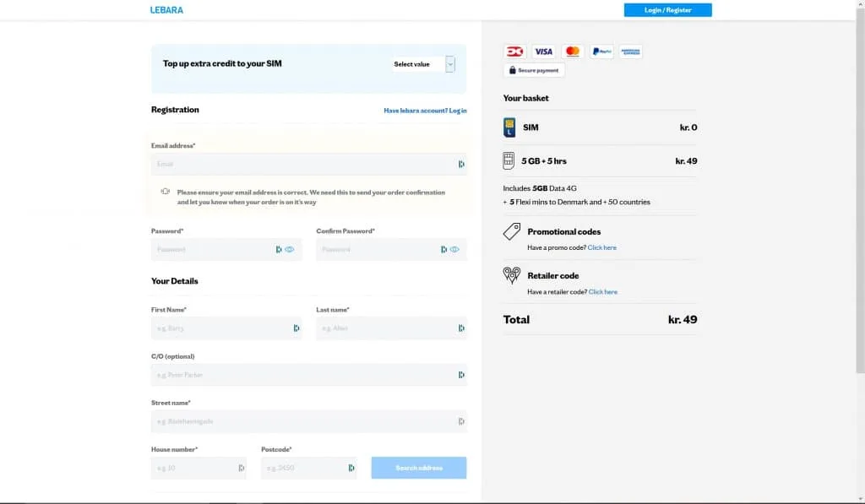Click the SIM card icon in basket

(509, 127)
